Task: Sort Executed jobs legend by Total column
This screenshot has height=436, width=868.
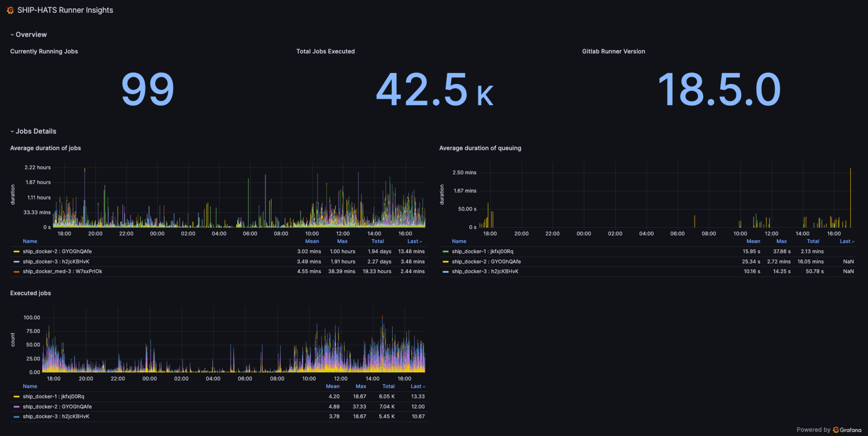Action: click(x=388, y=386)
